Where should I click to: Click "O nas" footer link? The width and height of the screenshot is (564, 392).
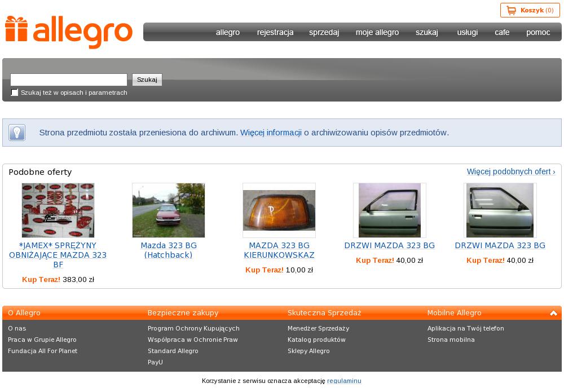(17, 328)
